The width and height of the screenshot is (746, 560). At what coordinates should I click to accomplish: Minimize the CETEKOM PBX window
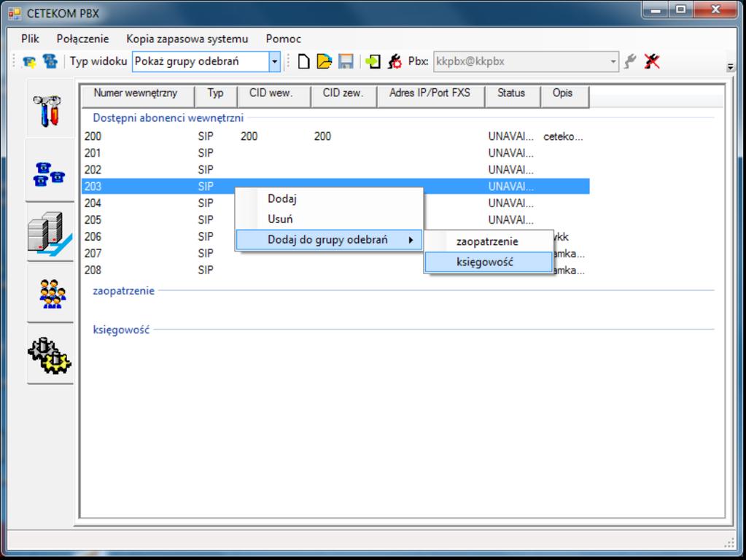point(655,10)
